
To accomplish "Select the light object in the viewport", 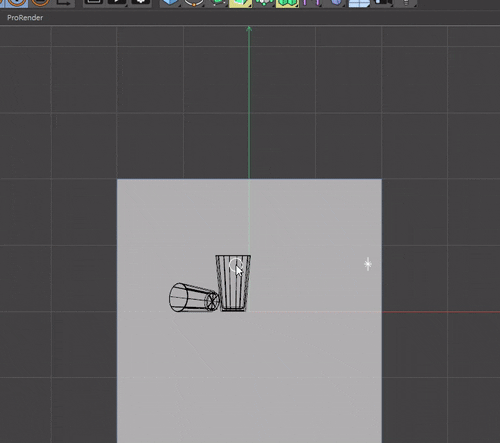I will [x=368, y=264].
